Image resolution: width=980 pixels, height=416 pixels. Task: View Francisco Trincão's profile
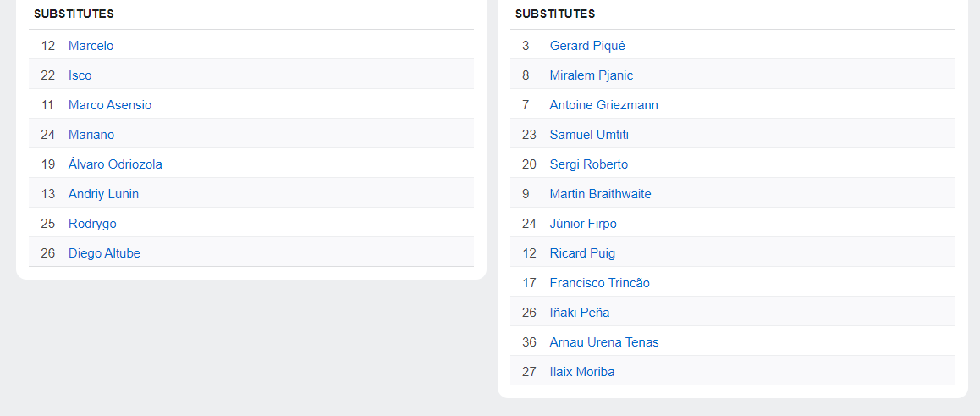click(599, 283)
